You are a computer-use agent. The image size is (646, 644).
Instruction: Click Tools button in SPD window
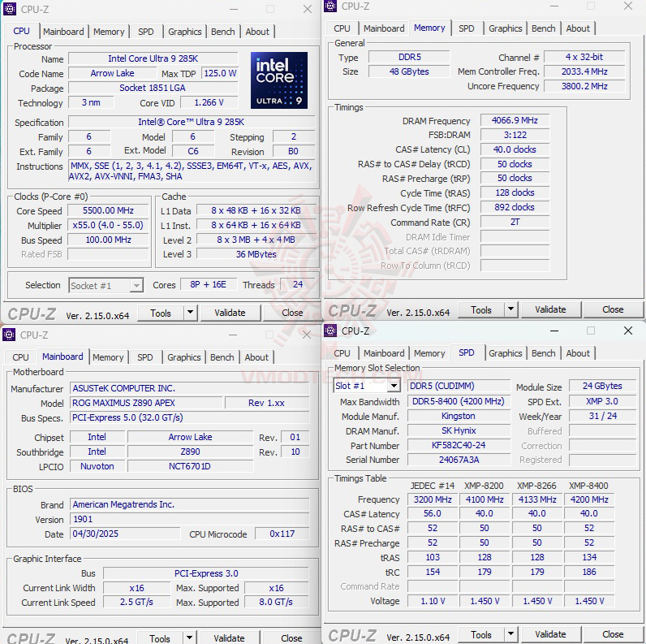[x=481, y=634]
